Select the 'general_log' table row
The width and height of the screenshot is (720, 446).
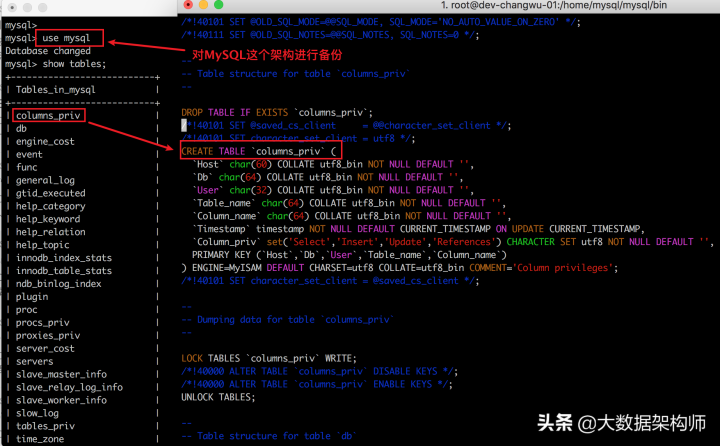click(x=45, y=180)
